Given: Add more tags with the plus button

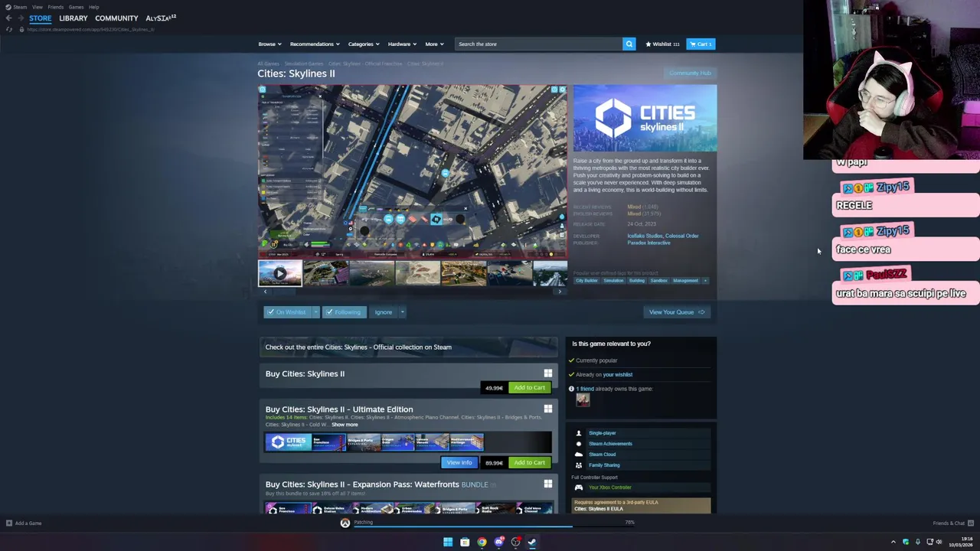Looking at the screenshot, I should [705, 281].
